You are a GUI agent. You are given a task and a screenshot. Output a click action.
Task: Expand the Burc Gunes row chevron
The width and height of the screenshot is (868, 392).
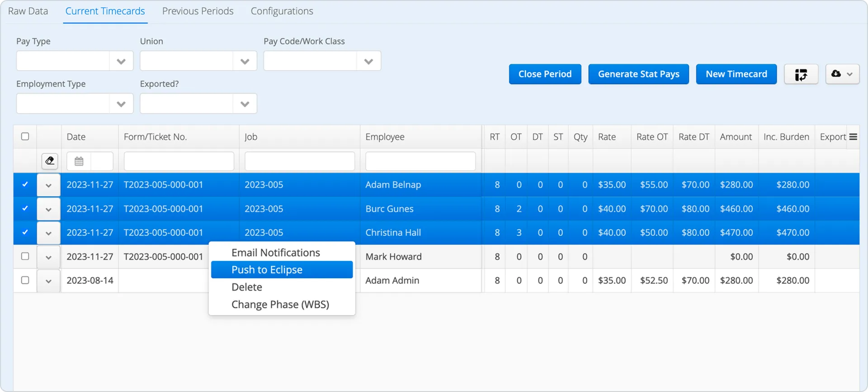coord(48,209)
